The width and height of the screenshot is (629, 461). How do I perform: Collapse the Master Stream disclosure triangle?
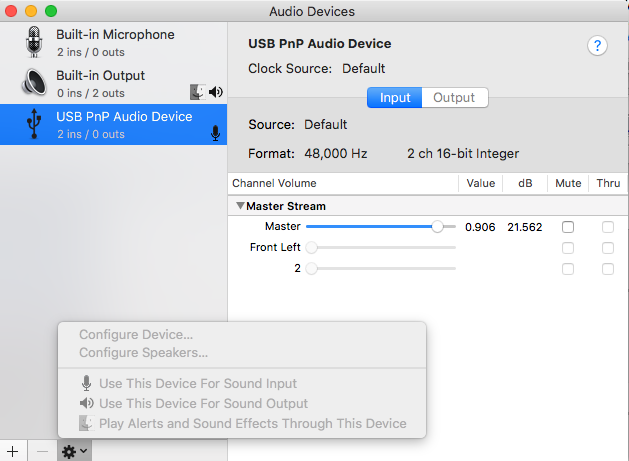coord(240,206)
